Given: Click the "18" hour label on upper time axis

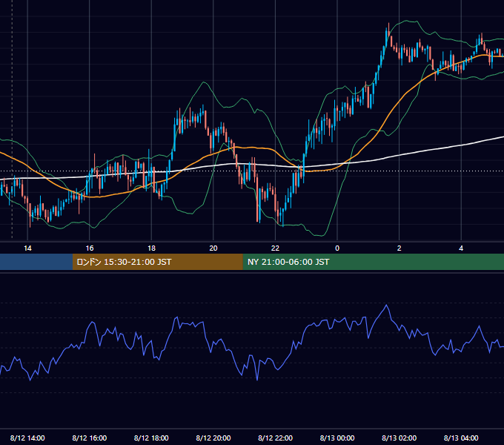Looking at the screenshot, I should click(151, 248).
